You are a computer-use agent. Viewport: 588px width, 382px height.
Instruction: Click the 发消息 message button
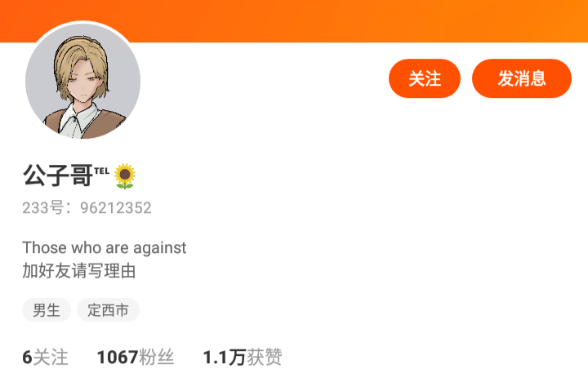522,78
